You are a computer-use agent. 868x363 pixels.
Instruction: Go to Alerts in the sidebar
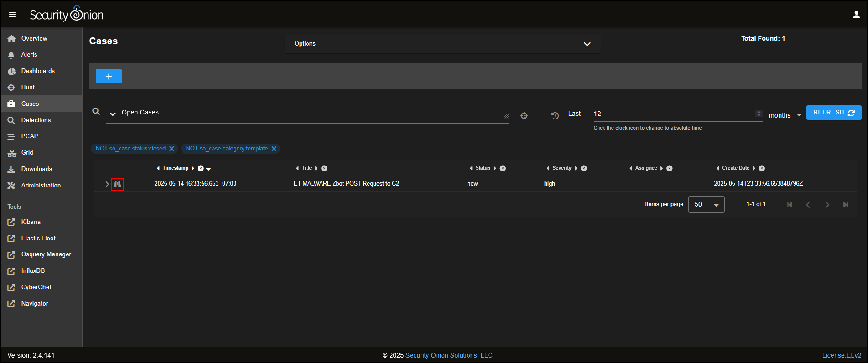click(x=29, y=55)
